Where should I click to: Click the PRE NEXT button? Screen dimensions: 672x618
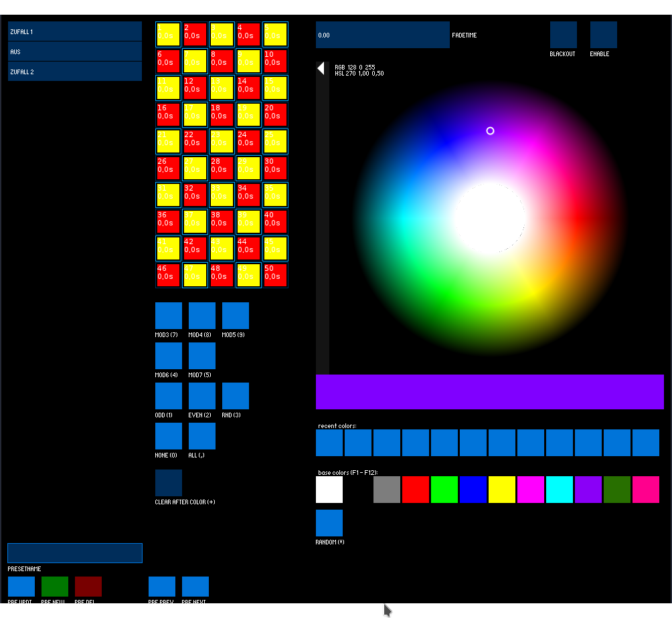point(195,587)
